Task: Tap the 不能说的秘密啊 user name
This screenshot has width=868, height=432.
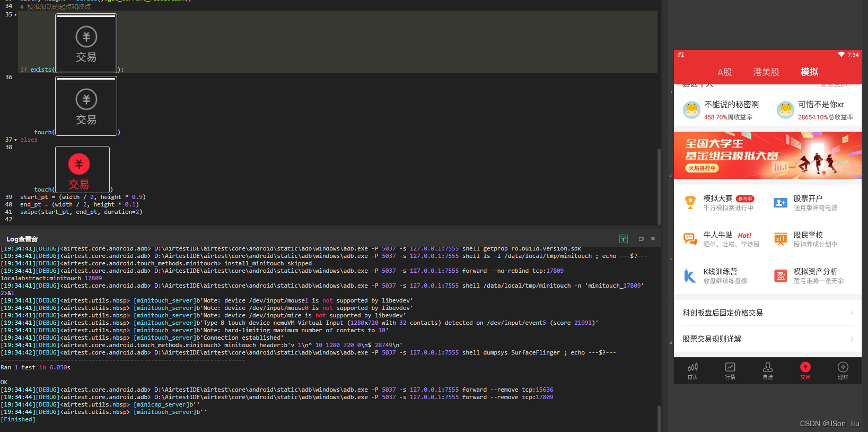Action: (x=731, y=105)
